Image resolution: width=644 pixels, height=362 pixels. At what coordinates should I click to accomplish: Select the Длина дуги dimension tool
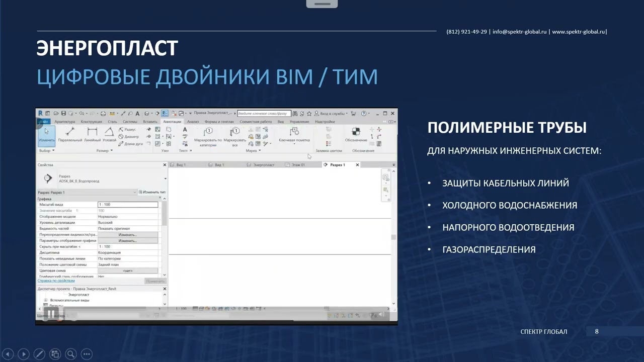tap(131, 144)
